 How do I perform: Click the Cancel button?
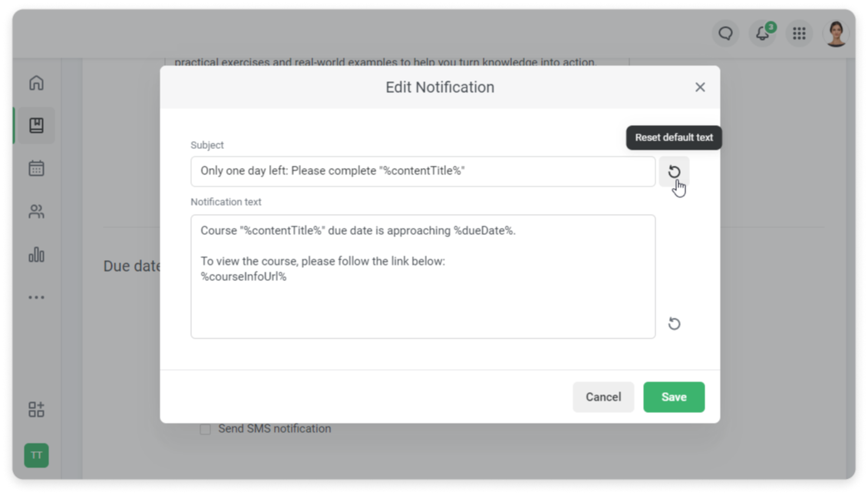[603, 397]
